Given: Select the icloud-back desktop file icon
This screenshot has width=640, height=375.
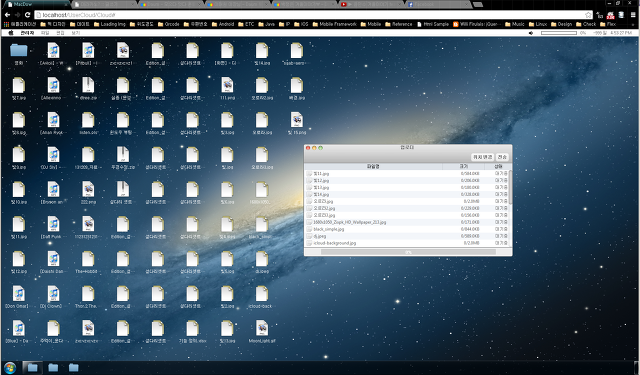Looking at the screenshot, I should click(262, 293).
